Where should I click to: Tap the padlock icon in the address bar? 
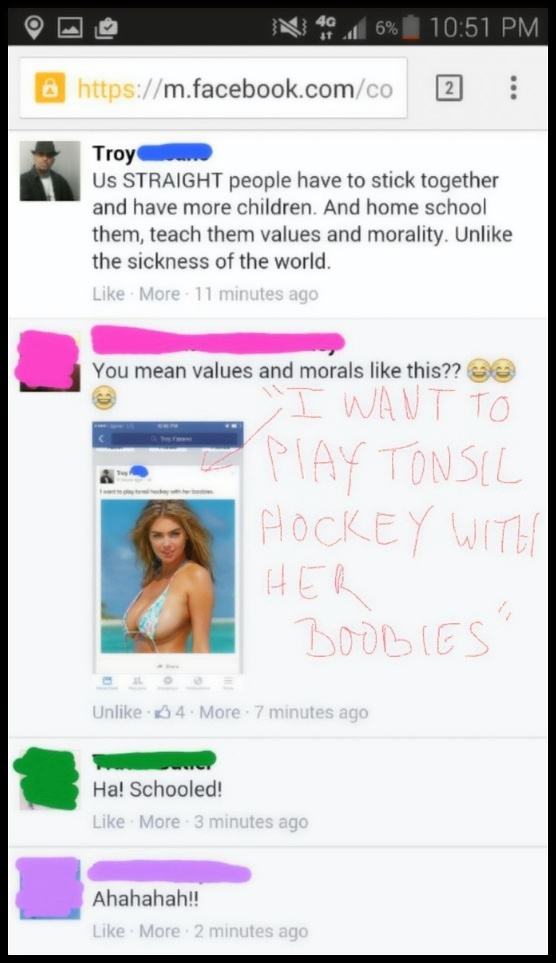(x=50, y=88)
